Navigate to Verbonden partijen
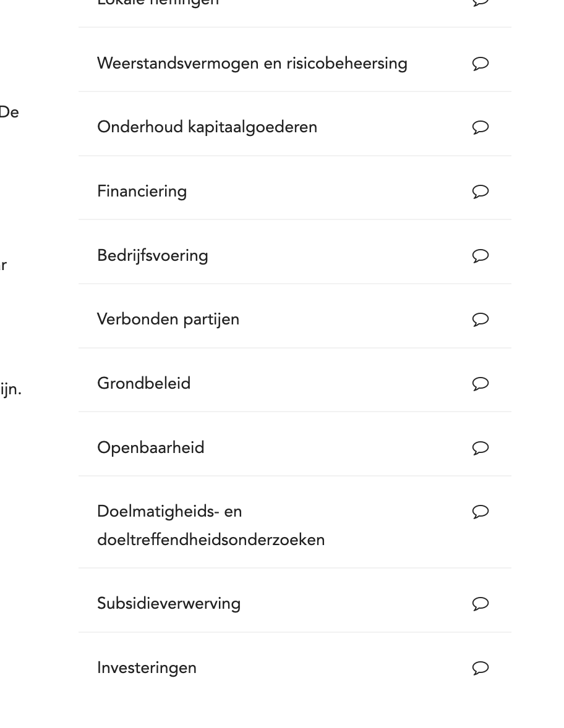The image size is (564, 728). tap(168, 320)
